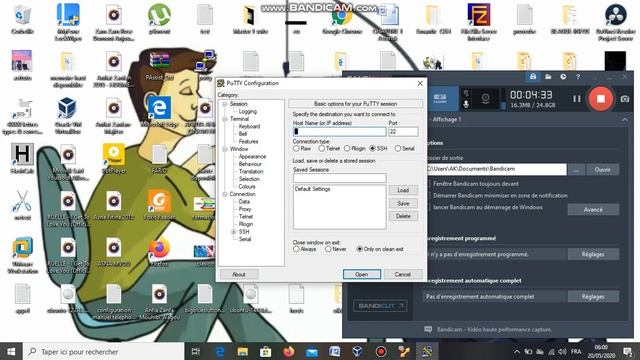Click the Load button in PuTTY
This screenshot has width=640, height=360.
pyautogui.click(x=403, y=190)
